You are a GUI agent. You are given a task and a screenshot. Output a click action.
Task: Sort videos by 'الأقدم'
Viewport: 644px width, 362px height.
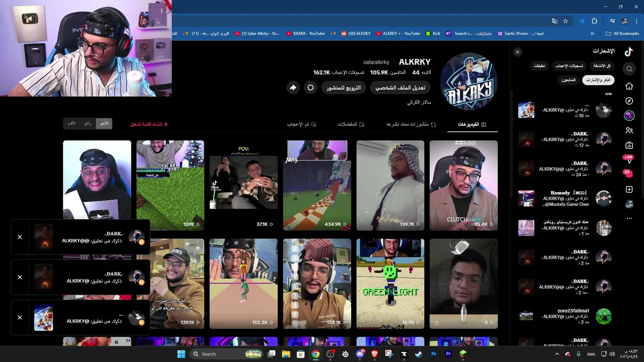click(72, 123)
